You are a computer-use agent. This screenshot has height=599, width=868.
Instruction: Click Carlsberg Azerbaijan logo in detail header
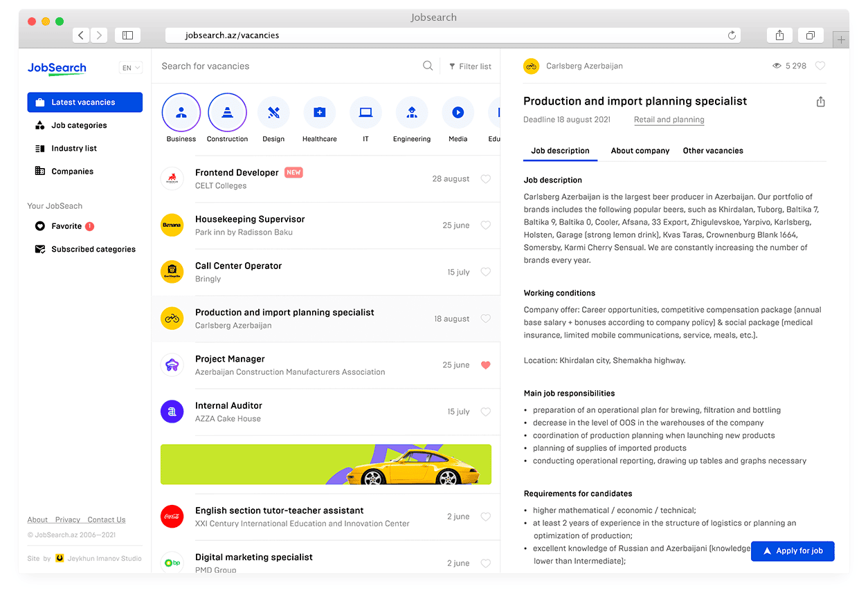coord(531,66)
